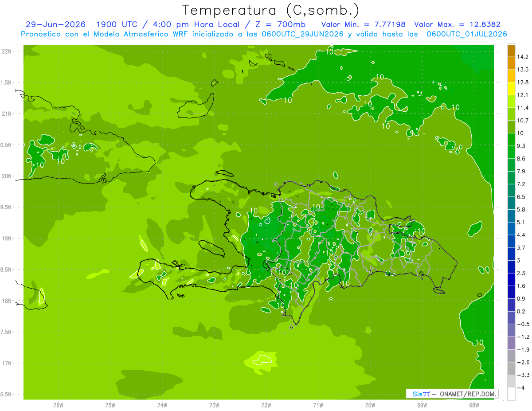Select the pressure level "Z = 700mb"
The height and width of the screenshot is (411, 532).
[x=281, y=24]
